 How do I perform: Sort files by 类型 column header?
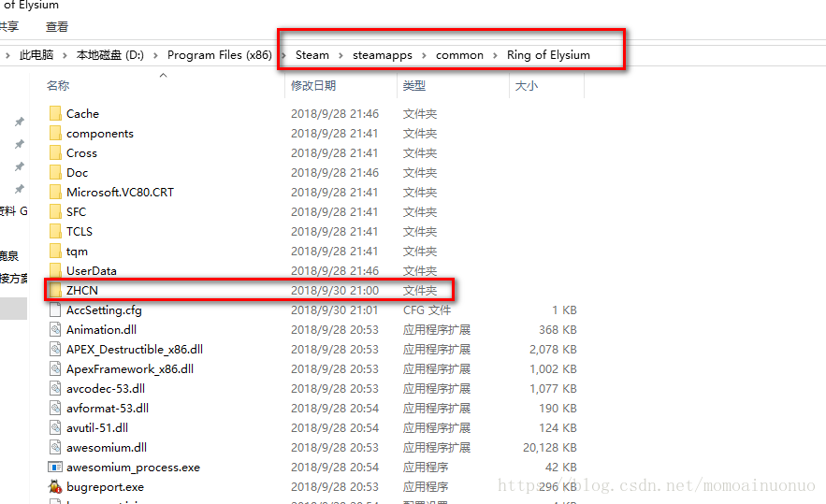pos(414,85)
